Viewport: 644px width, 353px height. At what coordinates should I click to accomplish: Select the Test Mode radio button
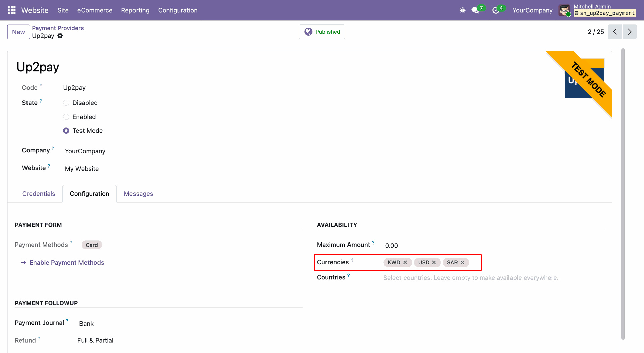pyautogui.click(x=66, y=131)
